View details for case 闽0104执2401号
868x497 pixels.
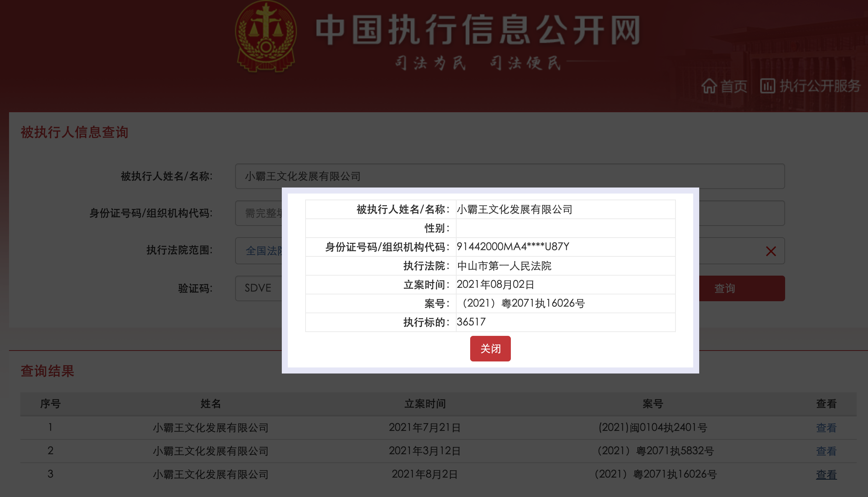(826, 428)
